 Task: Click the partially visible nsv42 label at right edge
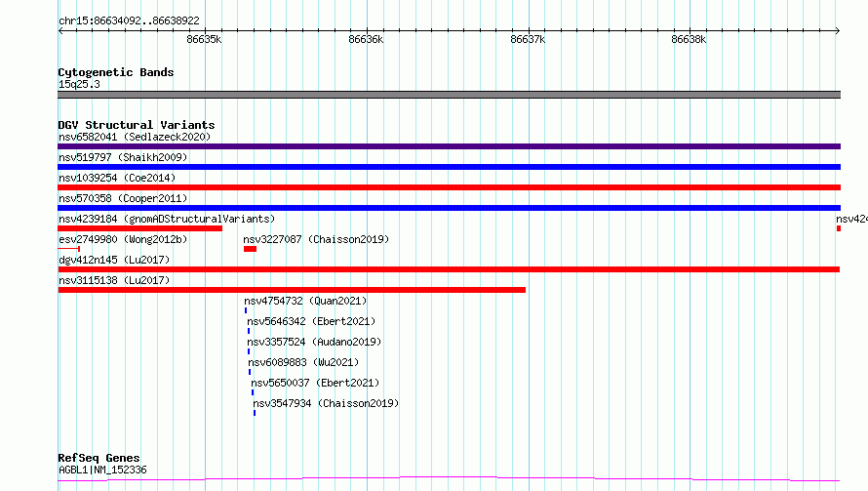click(852, 219)
